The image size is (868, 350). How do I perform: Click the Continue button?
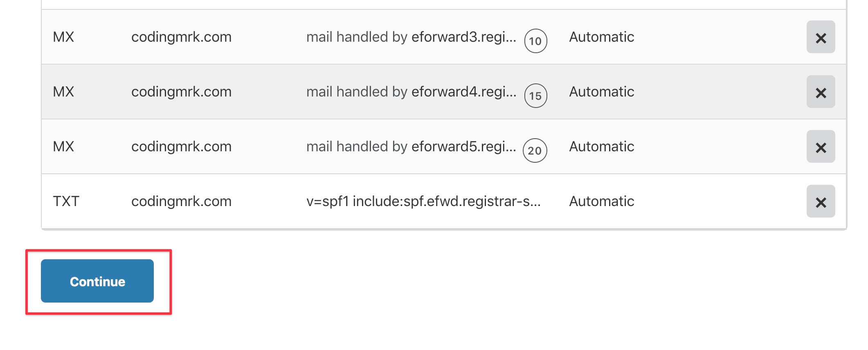click(97, 281)
